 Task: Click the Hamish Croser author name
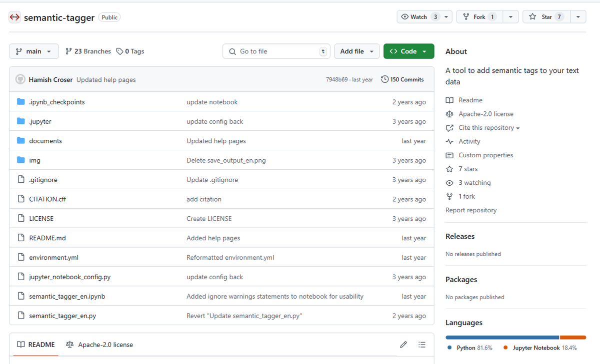(50, 80)
